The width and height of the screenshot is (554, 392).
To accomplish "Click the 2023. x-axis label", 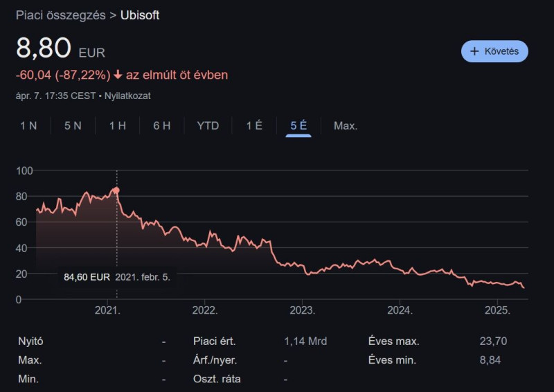I will coord(303,310).
